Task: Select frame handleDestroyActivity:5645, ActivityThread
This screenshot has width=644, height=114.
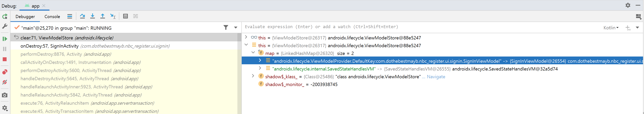Action: coord(124,79)
